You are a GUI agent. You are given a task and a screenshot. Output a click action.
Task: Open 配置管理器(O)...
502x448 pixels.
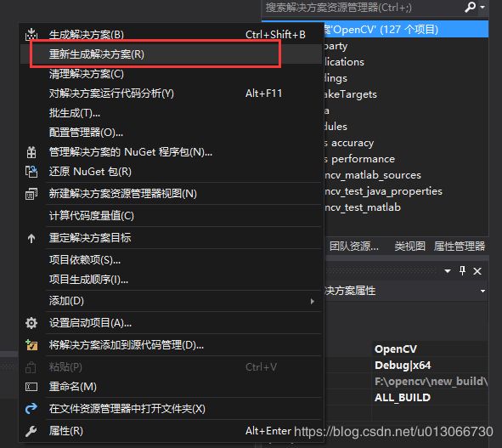tap(172, 133)
